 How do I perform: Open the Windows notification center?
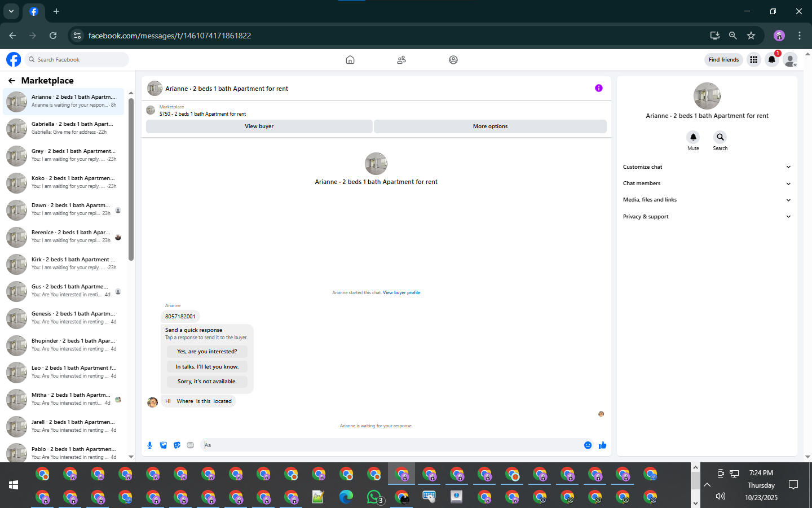(x=793, y=485)
